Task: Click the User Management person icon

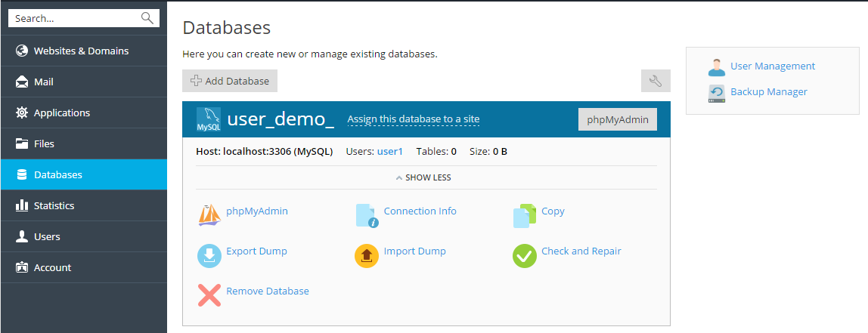Action: 716,67
